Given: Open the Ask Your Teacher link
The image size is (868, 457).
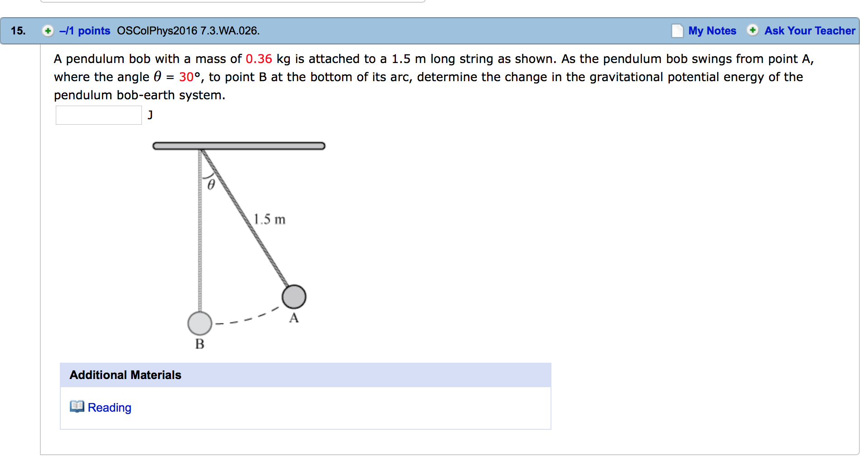Looking at the screenshot, I should click(809, 31).
